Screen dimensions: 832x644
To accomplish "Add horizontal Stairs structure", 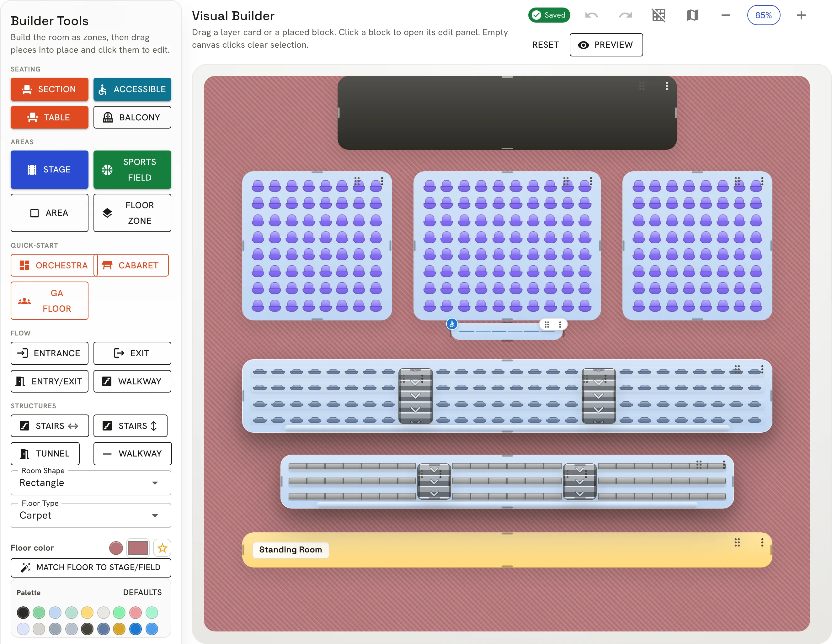I will pos(50,426).
